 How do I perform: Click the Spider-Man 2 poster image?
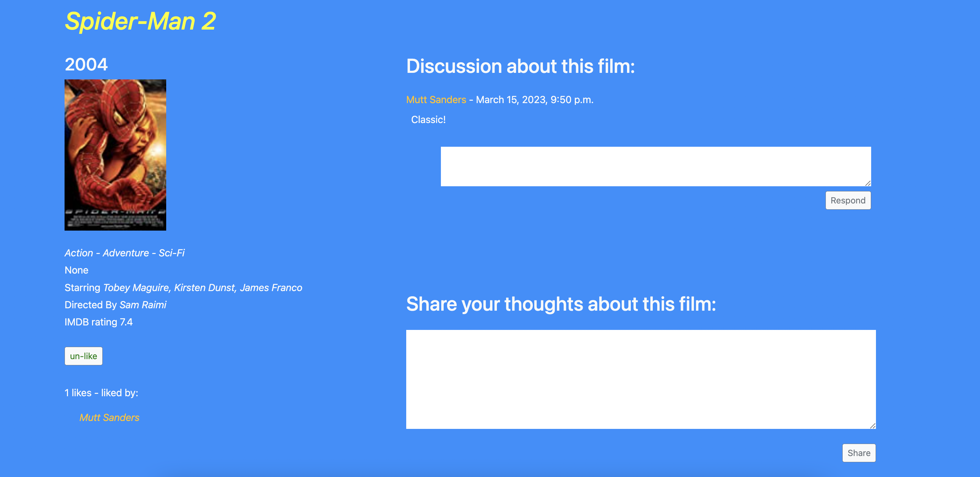tap(115, 155)
